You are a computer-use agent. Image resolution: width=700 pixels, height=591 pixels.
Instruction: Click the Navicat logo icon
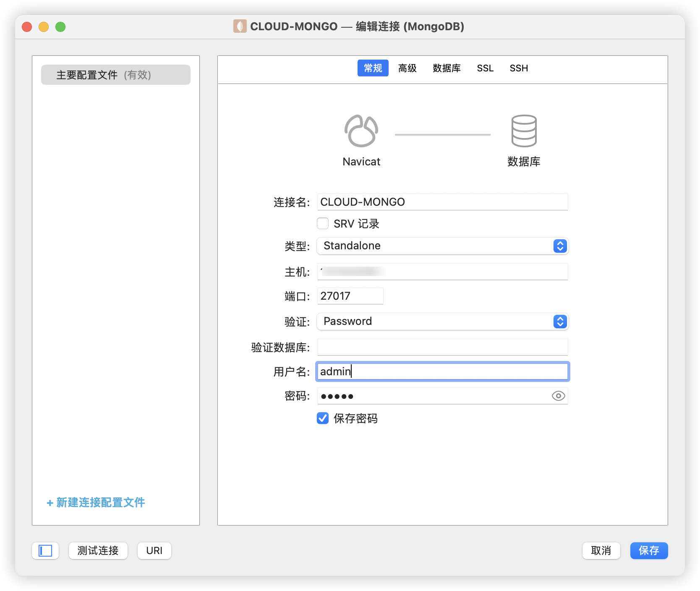361,131
